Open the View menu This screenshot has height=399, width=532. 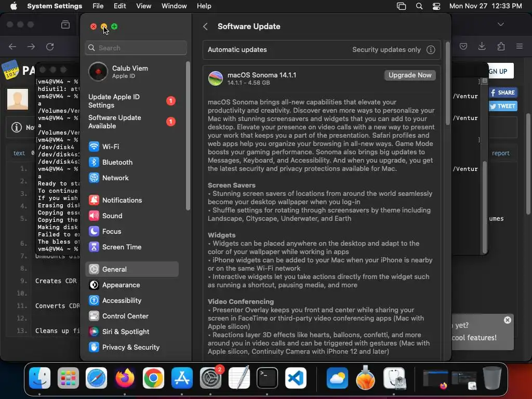[x=143, y=6]
